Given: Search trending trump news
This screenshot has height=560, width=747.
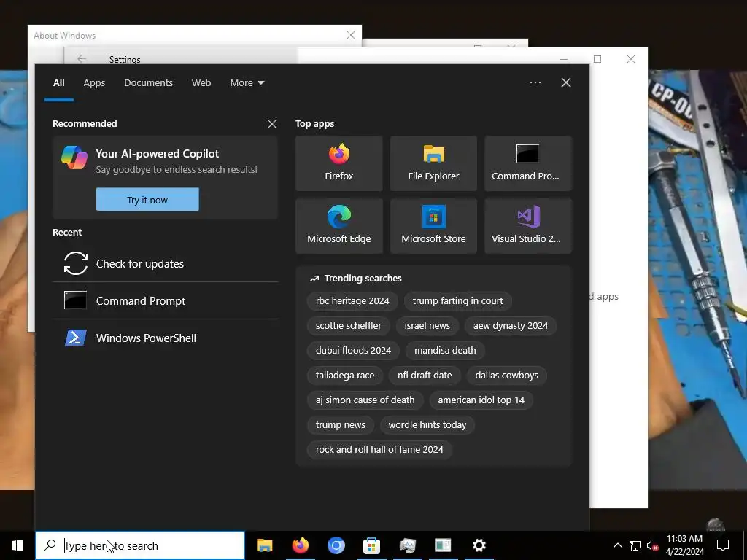Looking at the screenshot, I should pos(340,425).
